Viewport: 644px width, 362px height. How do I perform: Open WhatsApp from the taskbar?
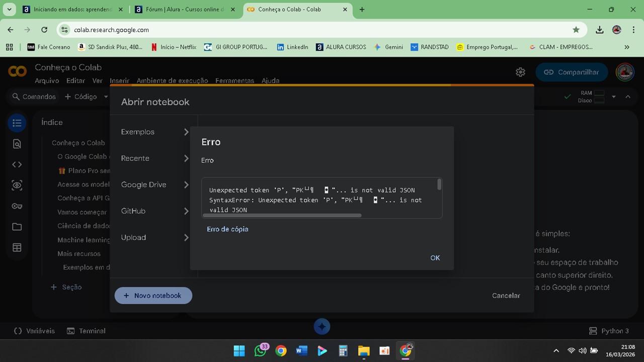coord(261,350)
